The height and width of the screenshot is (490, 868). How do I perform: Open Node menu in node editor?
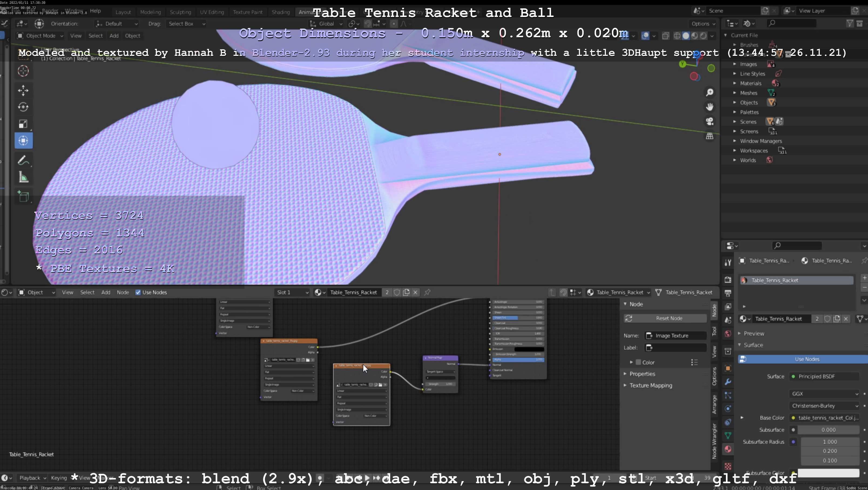[123, 292]
